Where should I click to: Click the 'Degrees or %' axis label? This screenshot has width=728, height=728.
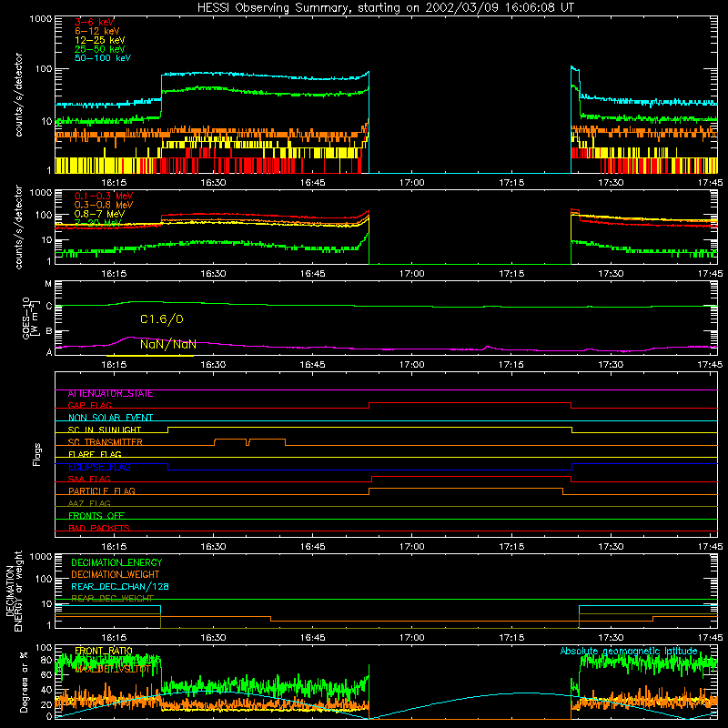coord(24,682)
